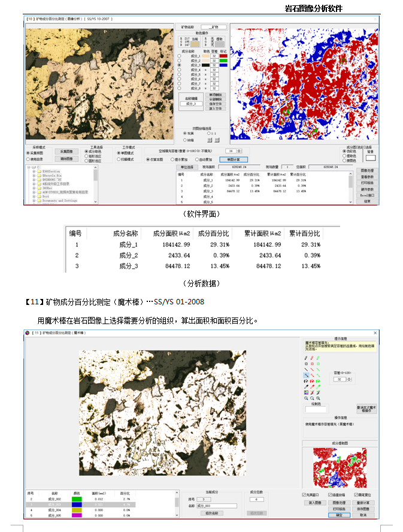The width and height of the screenshot is (403, 532).
Task: Open the Excel接口 button
Action: 367,195
